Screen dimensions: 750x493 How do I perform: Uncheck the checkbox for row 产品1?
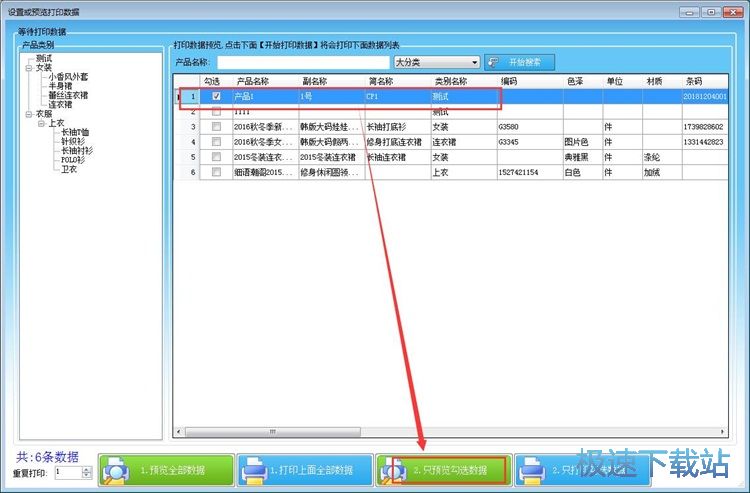(x=216, y=96)
